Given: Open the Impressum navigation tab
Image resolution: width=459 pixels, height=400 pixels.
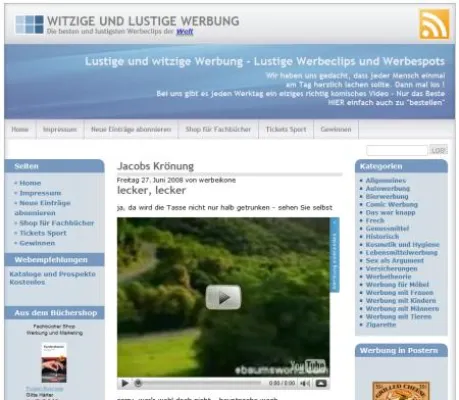Looking at the screenshot, I should click(60, 129).
